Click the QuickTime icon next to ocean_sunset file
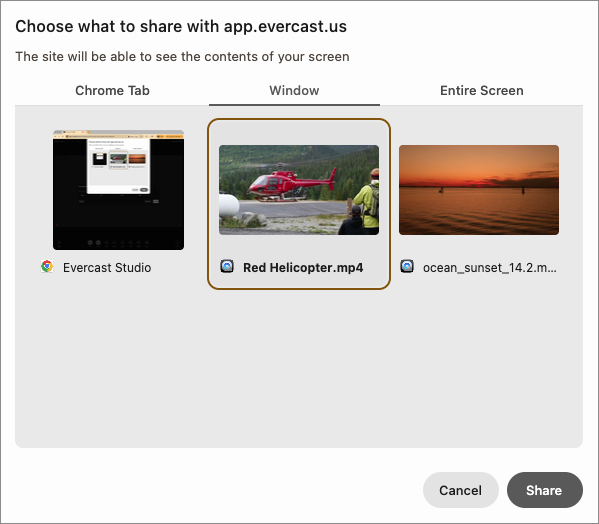Viewport: 599px width, 524px height. [407, 266]
